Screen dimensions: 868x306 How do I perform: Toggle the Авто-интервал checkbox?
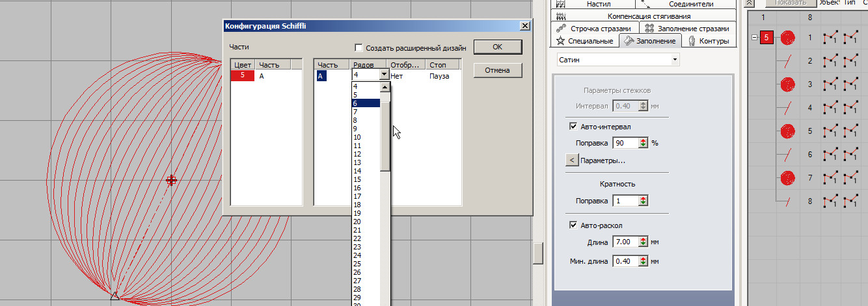573,127
